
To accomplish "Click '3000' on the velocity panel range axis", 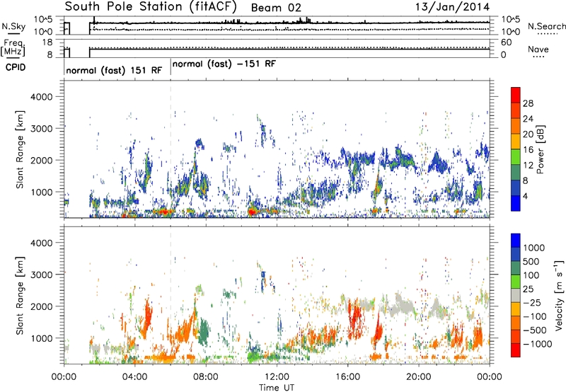I will pos(42,275).
